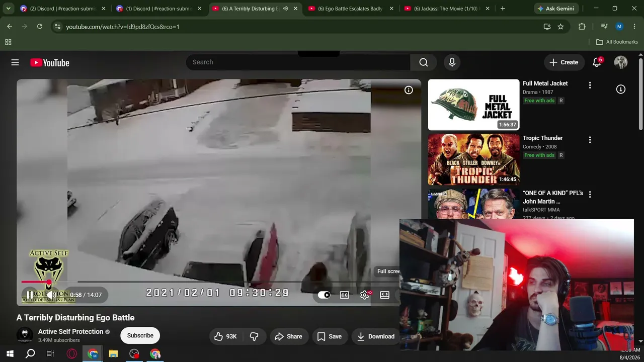Click the Full Metal Jacket title
This screenshot has width=644, height=362.
(x=545, y=83)
